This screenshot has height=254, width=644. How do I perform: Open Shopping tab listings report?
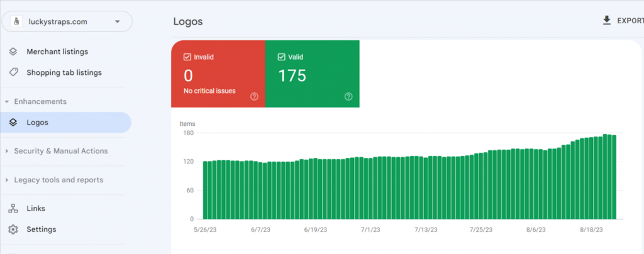point(65,73)
